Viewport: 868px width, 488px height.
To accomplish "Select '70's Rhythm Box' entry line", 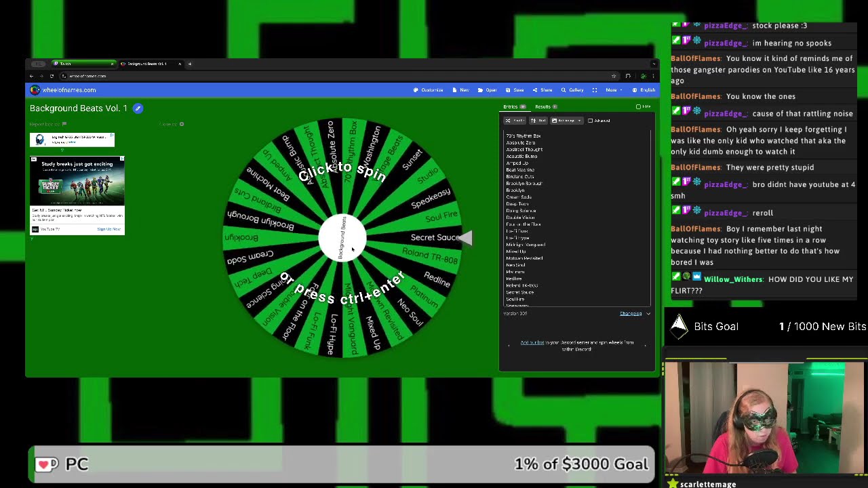I will pyautogui.click(x=523, y=136).
